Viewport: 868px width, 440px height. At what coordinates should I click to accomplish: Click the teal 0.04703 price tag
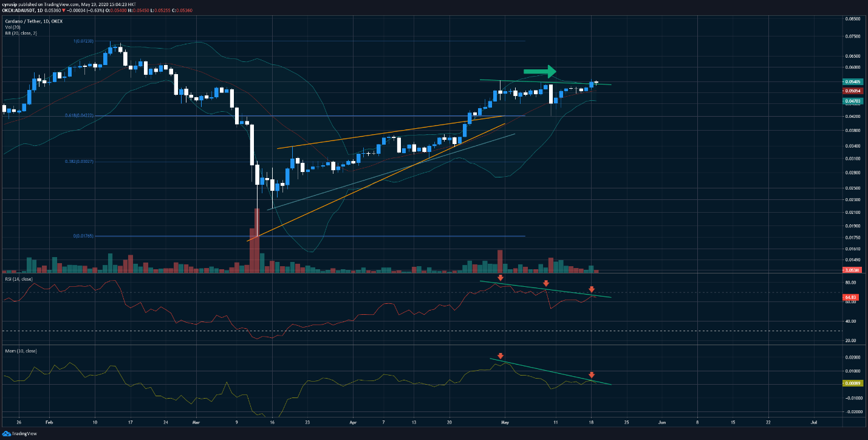[853, 101]
